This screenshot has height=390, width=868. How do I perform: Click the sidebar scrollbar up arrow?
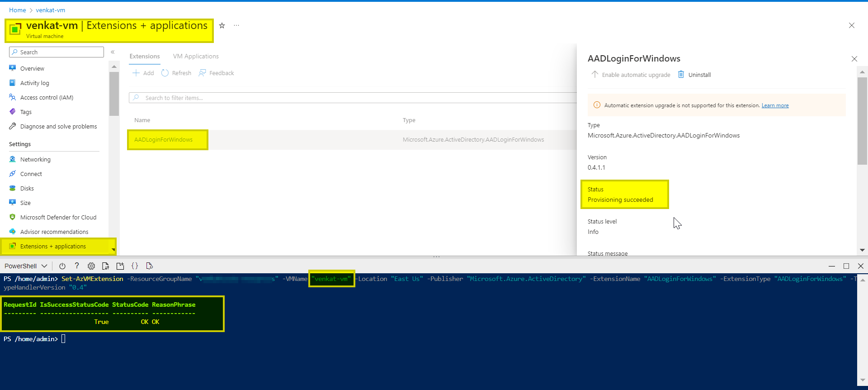click(114, 67)
